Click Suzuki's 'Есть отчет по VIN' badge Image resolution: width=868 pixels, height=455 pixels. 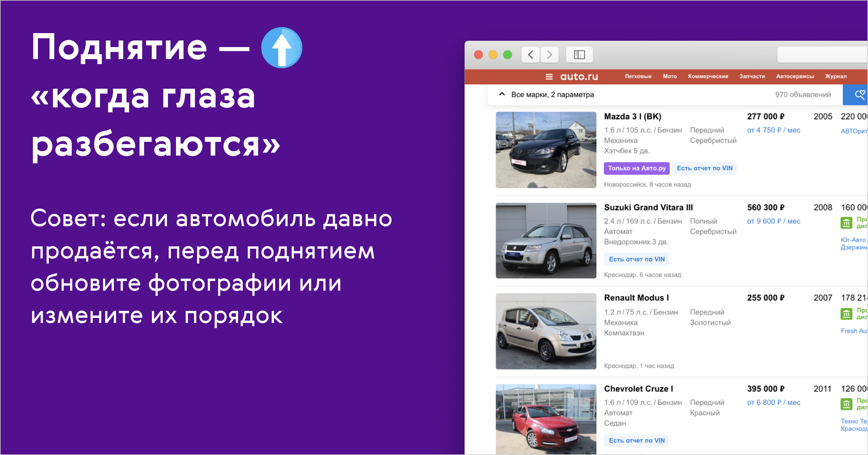pos(637,259)
